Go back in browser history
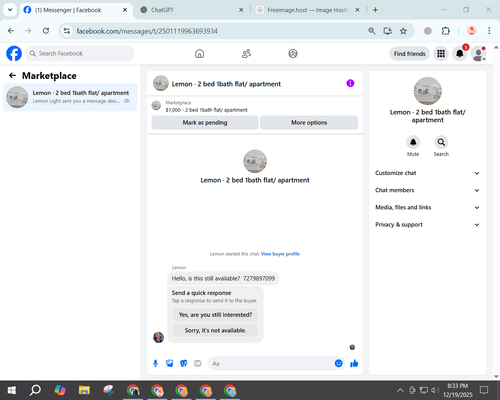500x400 pixels. click(x=11, y=31)
